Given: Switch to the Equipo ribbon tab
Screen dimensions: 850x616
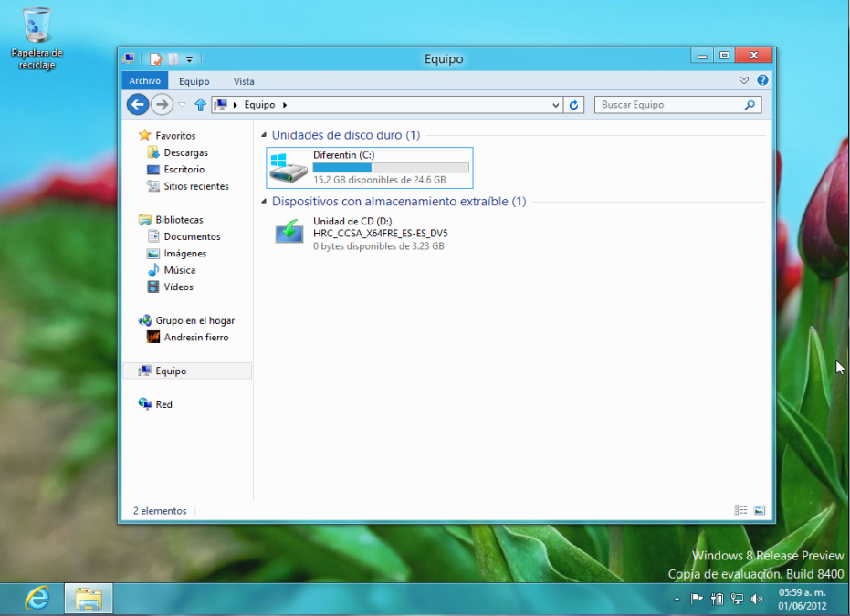Looking at the screenshot, I should coord(194,81).
